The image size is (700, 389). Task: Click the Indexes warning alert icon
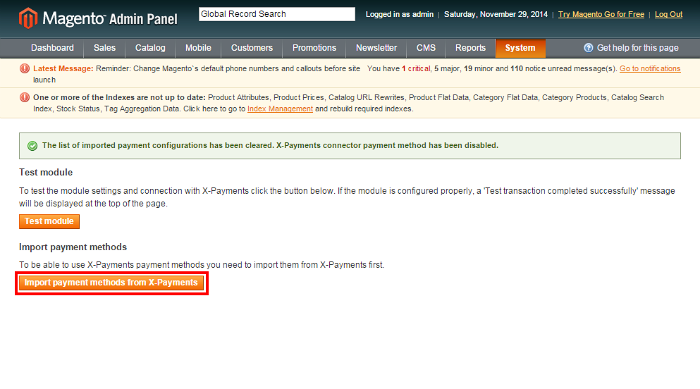pos(25,97)
